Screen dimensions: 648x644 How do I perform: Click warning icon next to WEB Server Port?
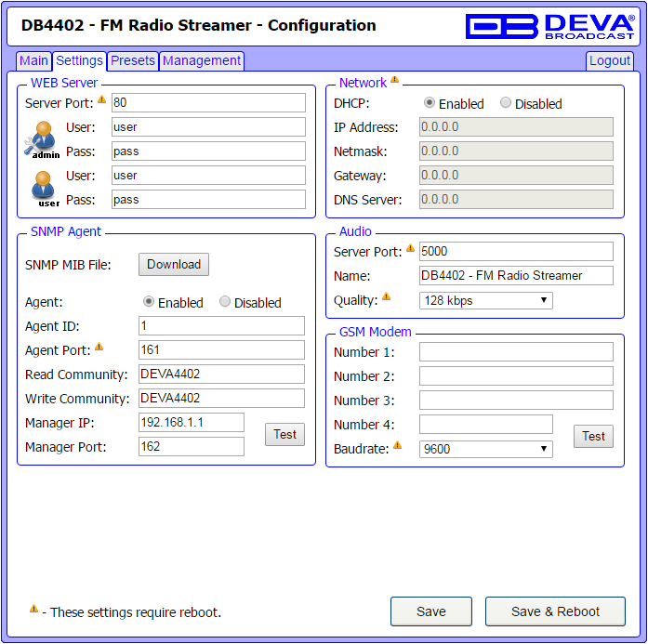(101, 99)
